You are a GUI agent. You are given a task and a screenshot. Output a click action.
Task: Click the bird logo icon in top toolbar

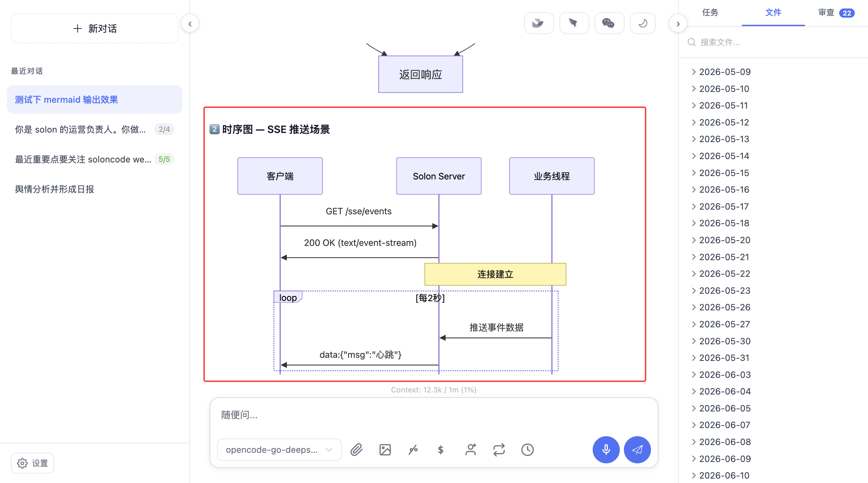click(538, 23)
